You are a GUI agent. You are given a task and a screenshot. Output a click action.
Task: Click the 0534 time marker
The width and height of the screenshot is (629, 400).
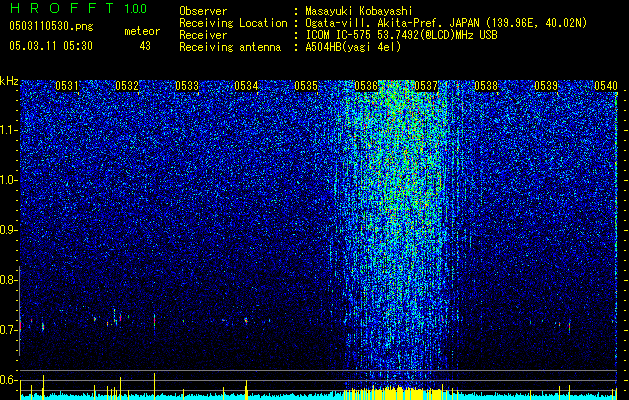pyautogui.click(x=246, y=86)
